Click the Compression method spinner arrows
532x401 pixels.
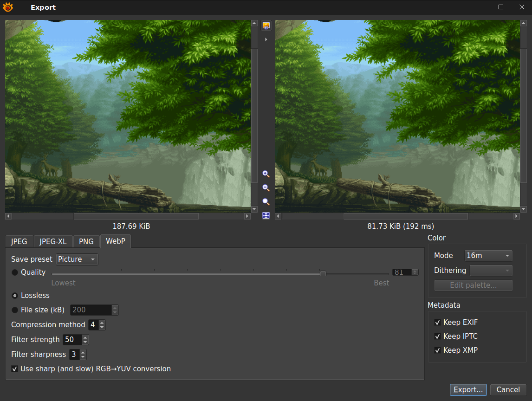tap(102, 325)
